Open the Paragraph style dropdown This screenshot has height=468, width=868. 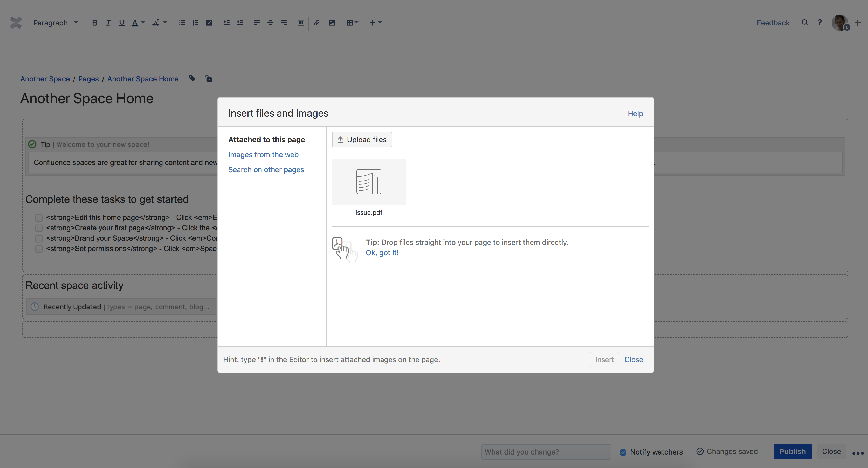click(55, 23)
